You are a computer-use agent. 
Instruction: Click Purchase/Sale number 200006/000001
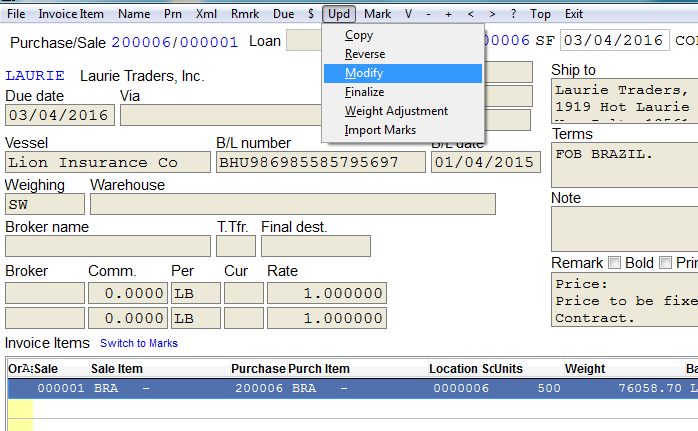(174, 42)
